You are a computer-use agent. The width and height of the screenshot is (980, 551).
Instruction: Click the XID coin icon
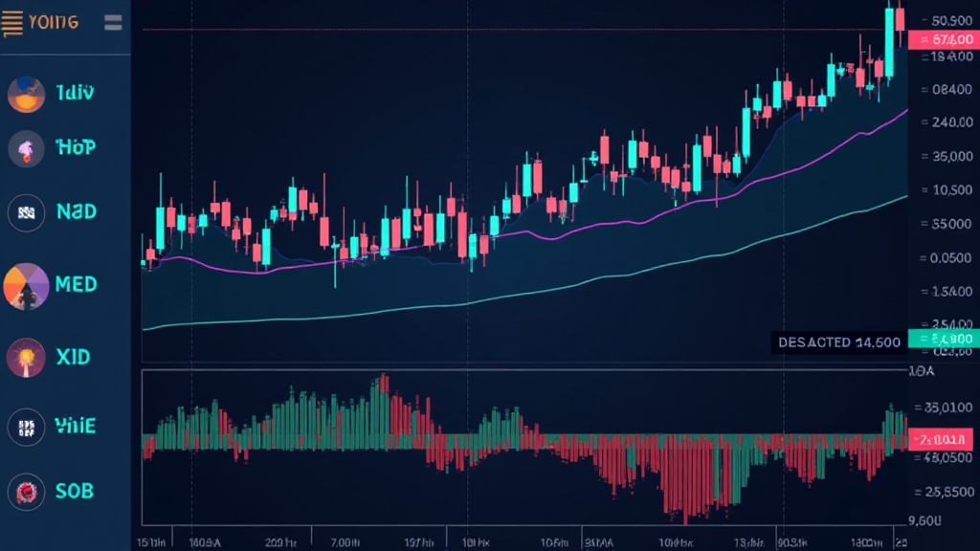pyautogui.click(x=26, y=358)
